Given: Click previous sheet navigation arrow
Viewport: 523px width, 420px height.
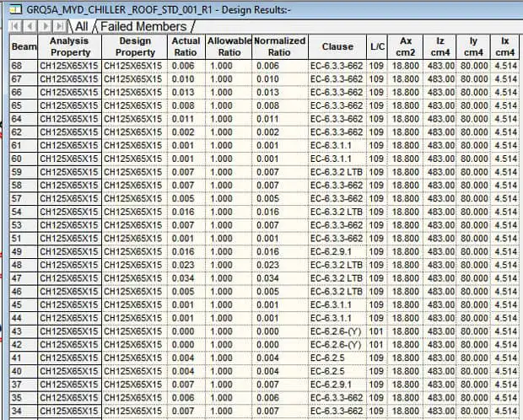Looking at the screenshot, I should [x=30, y=26].
